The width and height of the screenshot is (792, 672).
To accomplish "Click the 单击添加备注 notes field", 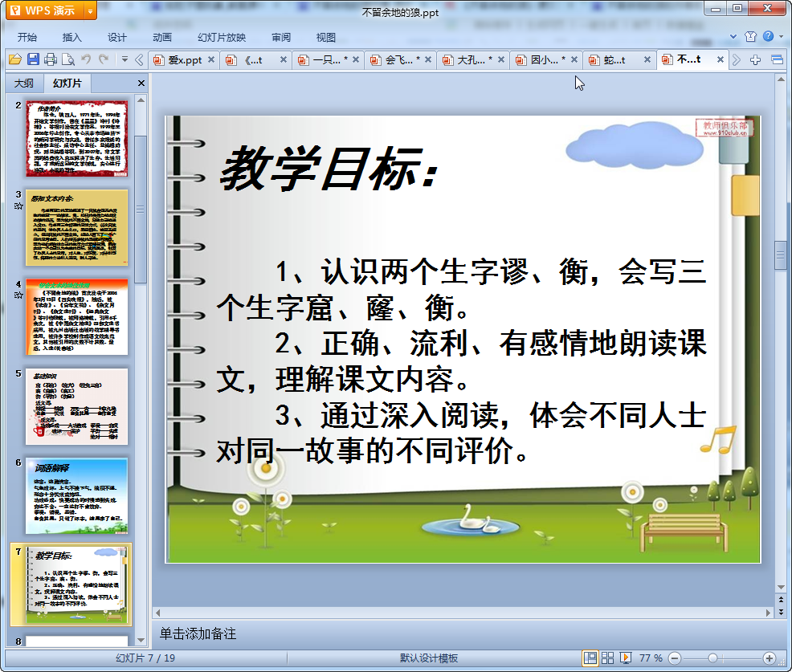I will pos(463,633).
